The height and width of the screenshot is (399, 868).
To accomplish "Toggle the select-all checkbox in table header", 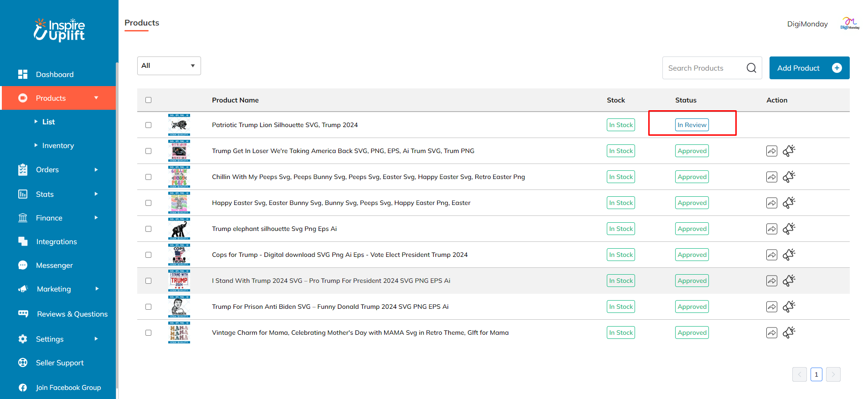I will click(x=148, y=100).
